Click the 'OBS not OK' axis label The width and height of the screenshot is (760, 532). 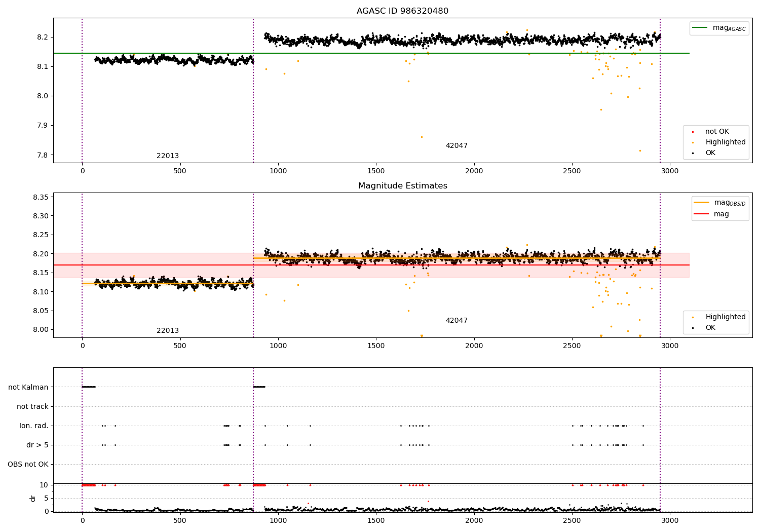pos(28,465)
